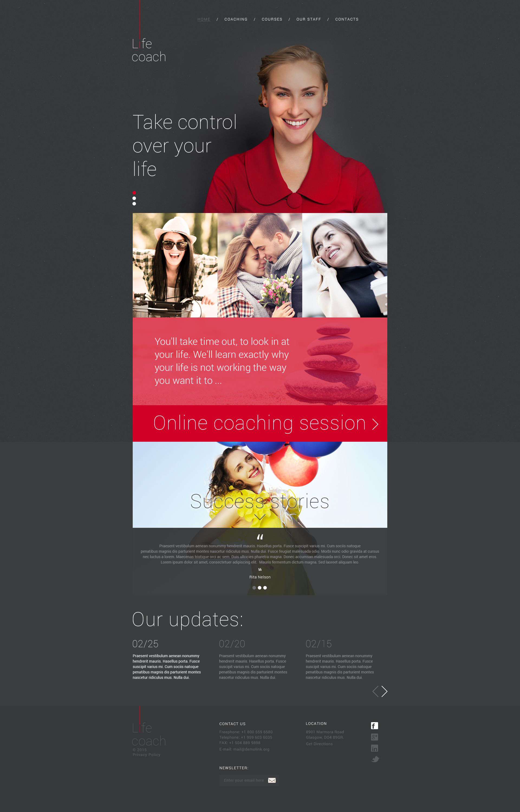Select the COACHING navigation menu item
520x812 pixels.
click(235, 19)
